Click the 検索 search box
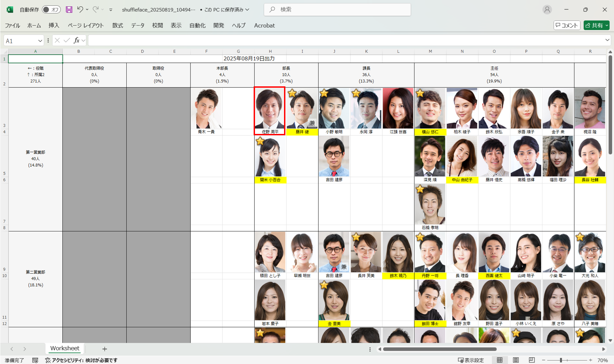Viewport: 614px width, 364px height. click(x=337, y=9)
